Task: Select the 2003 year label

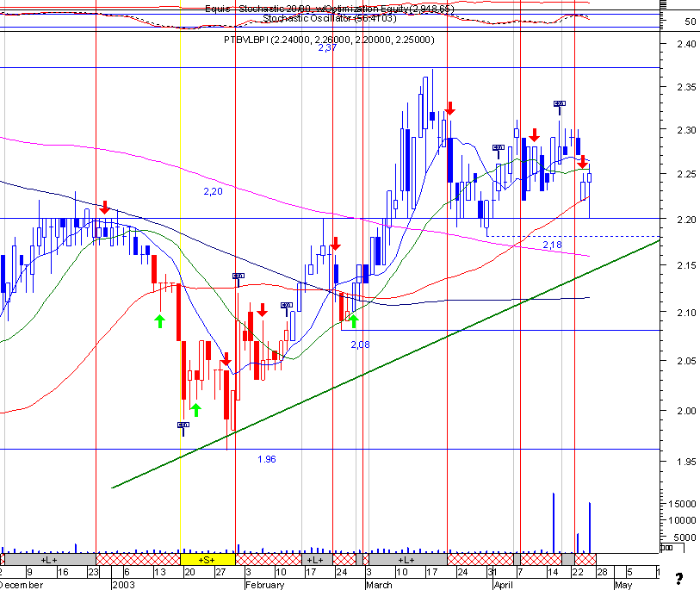Action: (124, 585)
